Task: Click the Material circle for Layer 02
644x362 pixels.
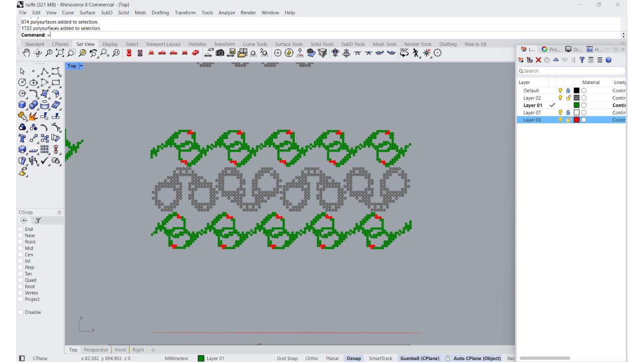Action: pyautogui.click(x=584, y=98)
